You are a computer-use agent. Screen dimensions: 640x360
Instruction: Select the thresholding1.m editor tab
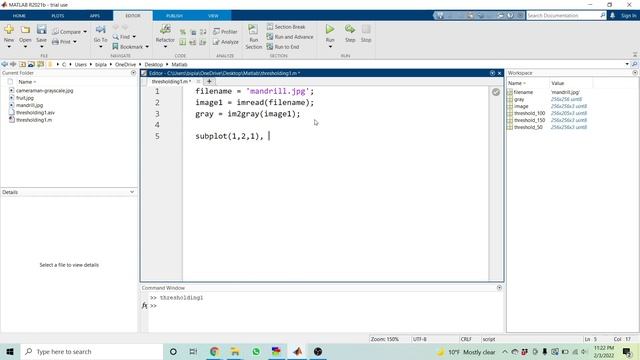pos(170,81)
